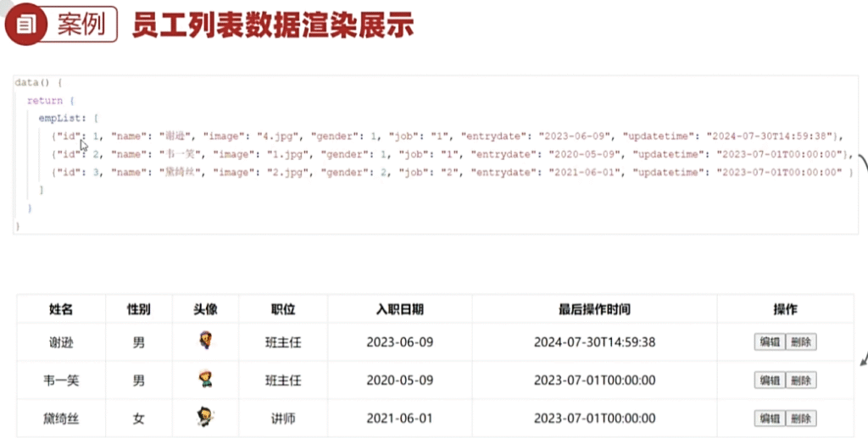
Task: Open the editor for 黛绮丝
Action: (x=770, y=419)
